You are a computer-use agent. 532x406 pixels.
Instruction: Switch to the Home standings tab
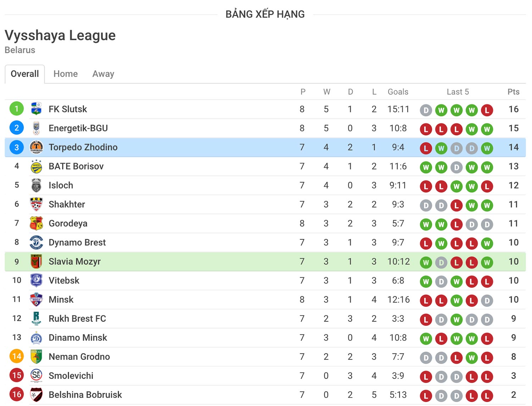[66, 74]
